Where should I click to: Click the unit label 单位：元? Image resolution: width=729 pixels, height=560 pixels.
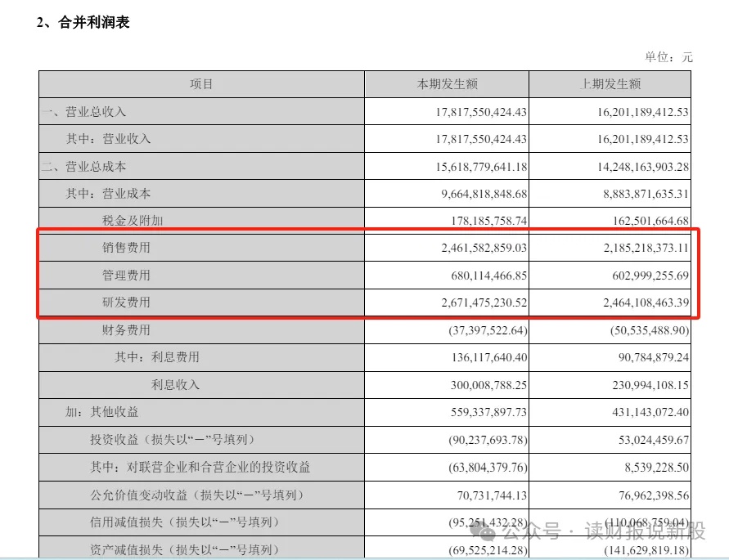pos(668,57)
